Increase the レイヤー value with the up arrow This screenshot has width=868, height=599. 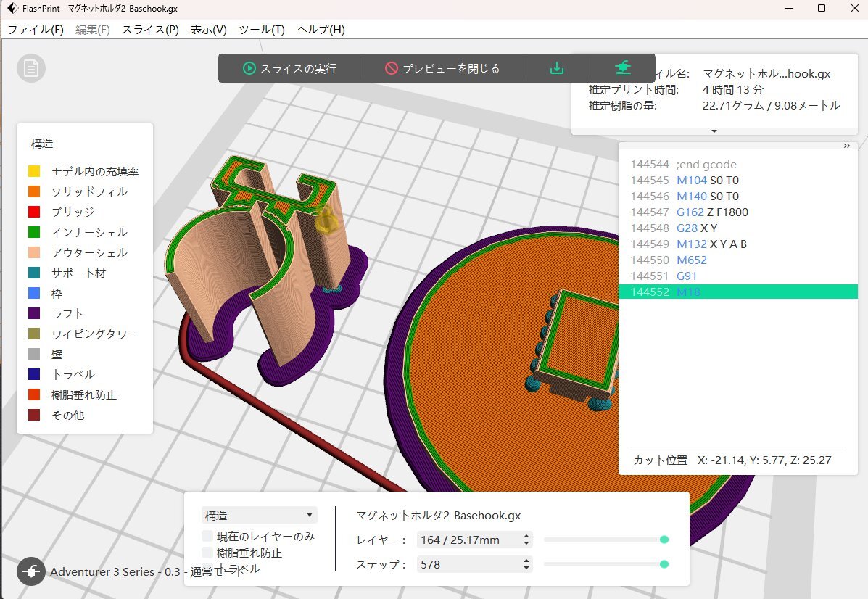[x=526, y=535]
